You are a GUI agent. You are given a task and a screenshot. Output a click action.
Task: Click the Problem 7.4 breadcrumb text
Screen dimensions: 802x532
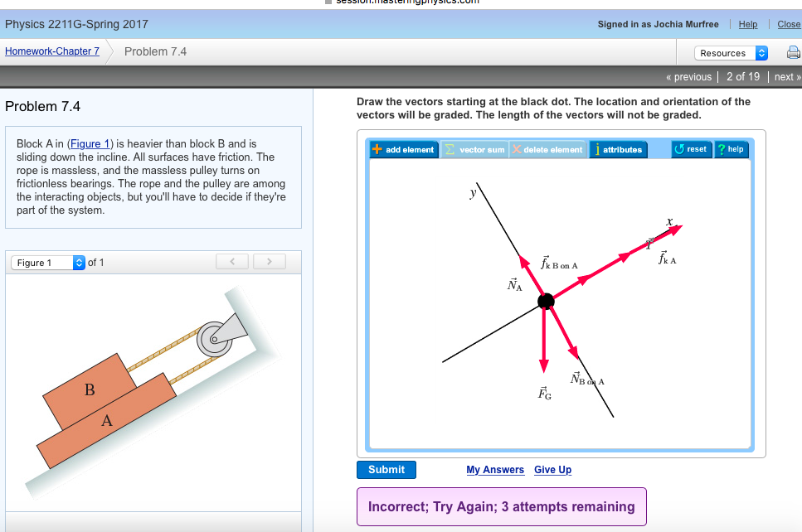(155, 51)
